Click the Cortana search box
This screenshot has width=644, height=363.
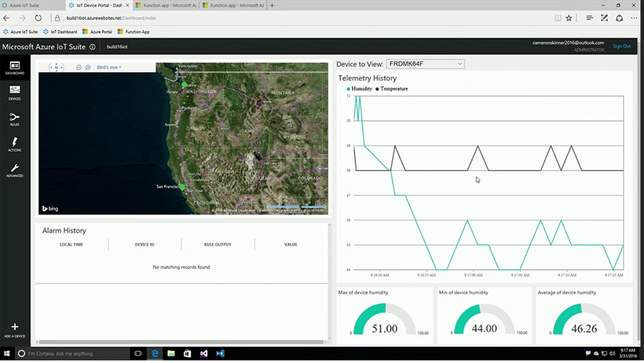coord(72,353)
